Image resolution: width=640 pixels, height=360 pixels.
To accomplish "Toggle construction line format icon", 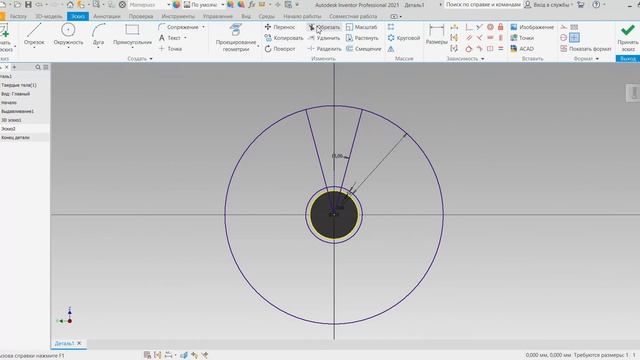I will tap(564, 27).
